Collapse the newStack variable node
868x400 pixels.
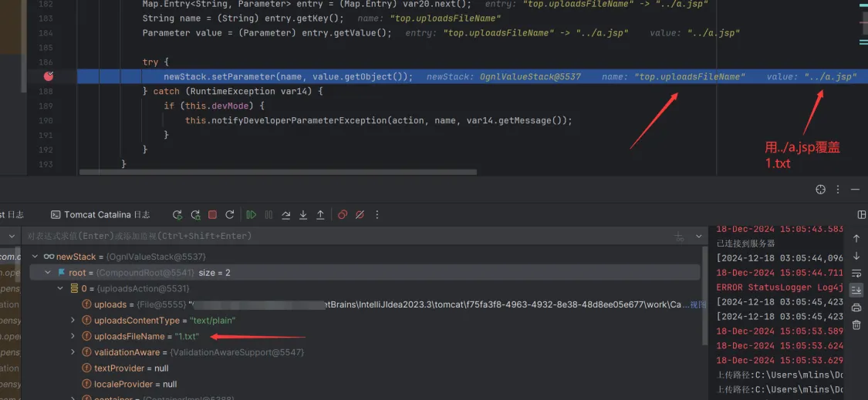(35, 257)
